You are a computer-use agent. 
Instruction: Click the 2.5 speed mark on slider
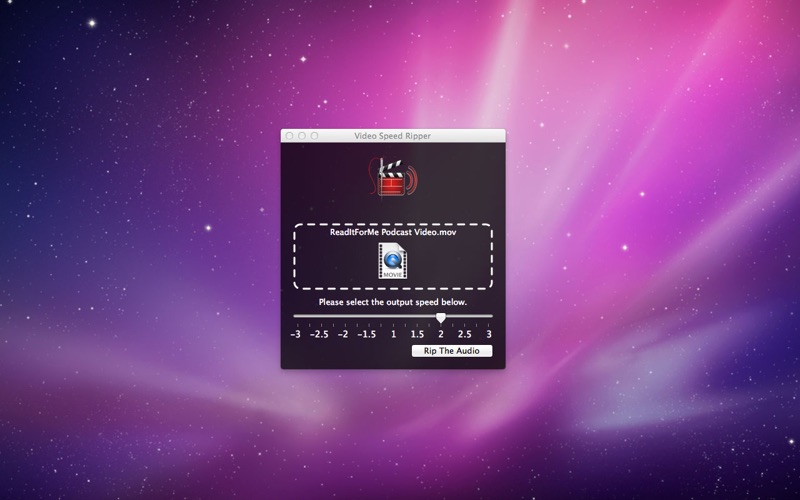coord(465,317)
